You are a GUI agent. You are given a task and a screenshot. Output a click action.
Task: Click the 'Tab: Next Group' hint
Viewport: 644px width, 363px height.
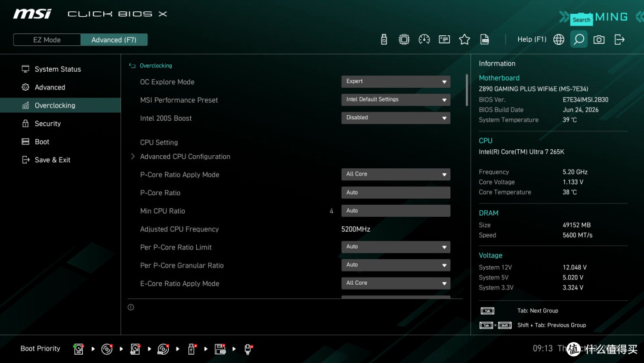pyautogui.click(x=538, y=311)
